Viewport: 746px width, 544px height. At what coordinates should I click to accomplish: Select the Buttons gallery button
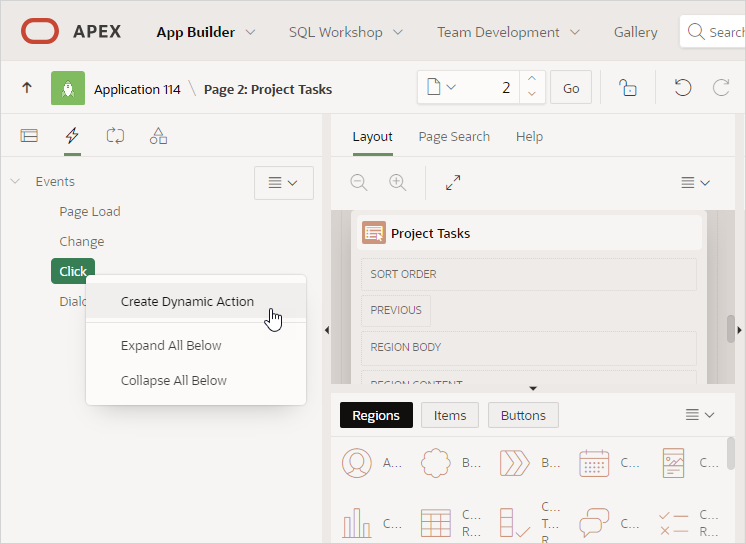coord(523,415)
